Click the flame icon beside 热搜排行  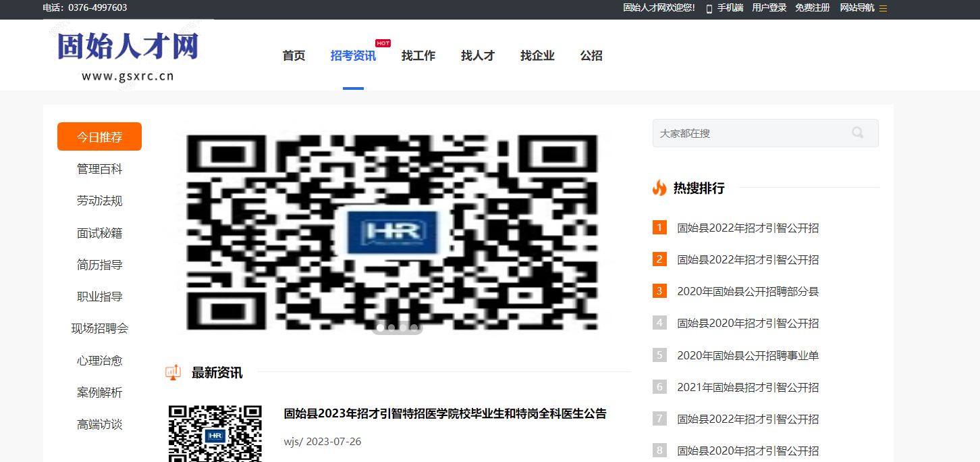pos(659,188)
